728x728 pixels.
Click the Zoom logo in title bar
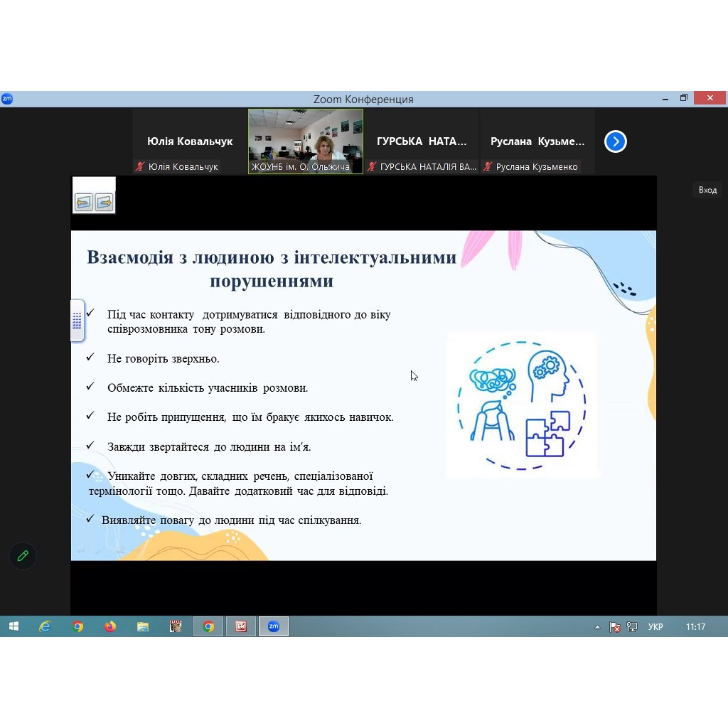(x=7, y=99)
